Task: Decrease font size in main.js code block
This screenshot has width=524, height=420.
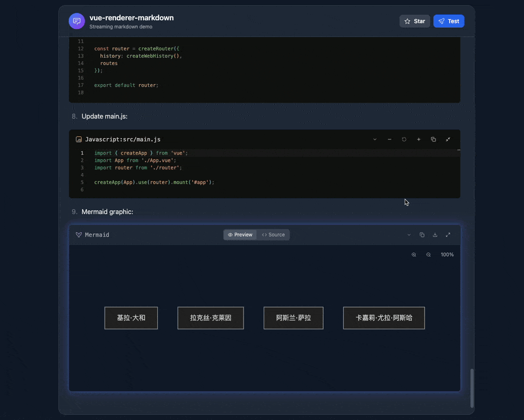Action: tap(389, 139)
